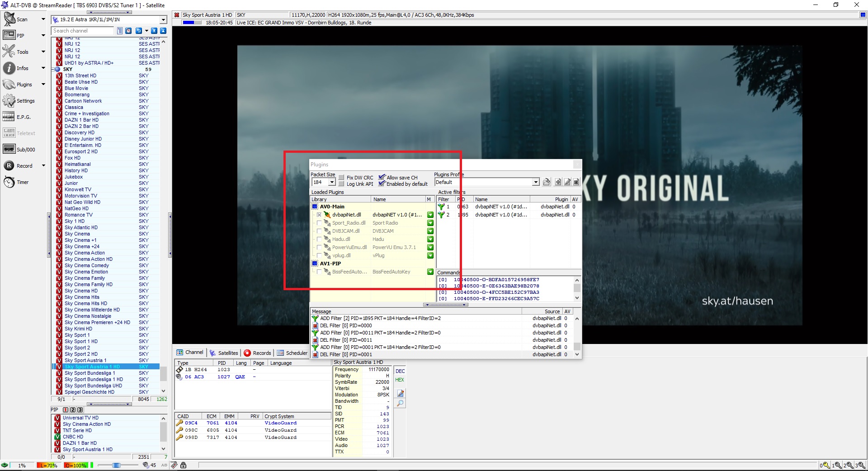Click the Crypt System column header
Viewport: 868px width, 471px height.
point(297,416)
